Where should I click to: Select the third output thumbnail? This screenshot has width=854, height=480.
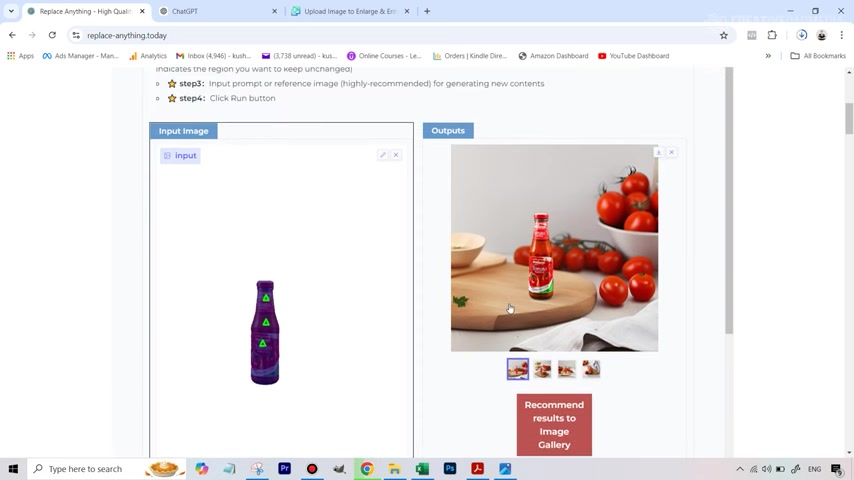pos(566,369)
